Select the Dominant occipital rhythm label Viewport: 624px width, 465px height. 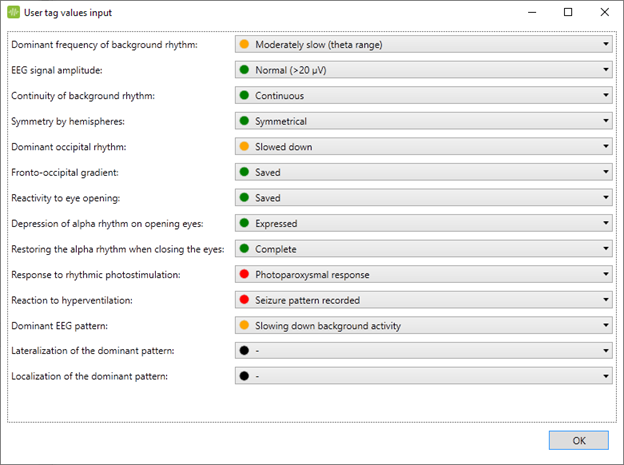pos(69,147)
